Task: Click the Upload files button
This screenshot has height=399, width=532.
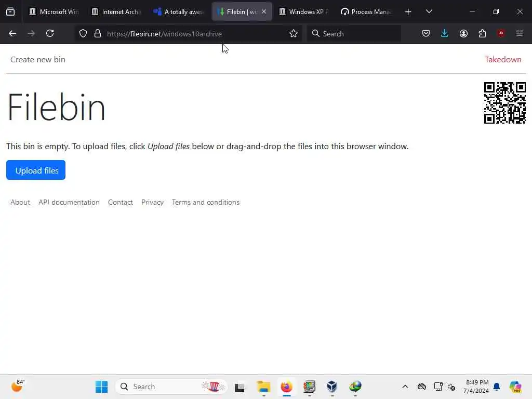Action: [36, 170]
